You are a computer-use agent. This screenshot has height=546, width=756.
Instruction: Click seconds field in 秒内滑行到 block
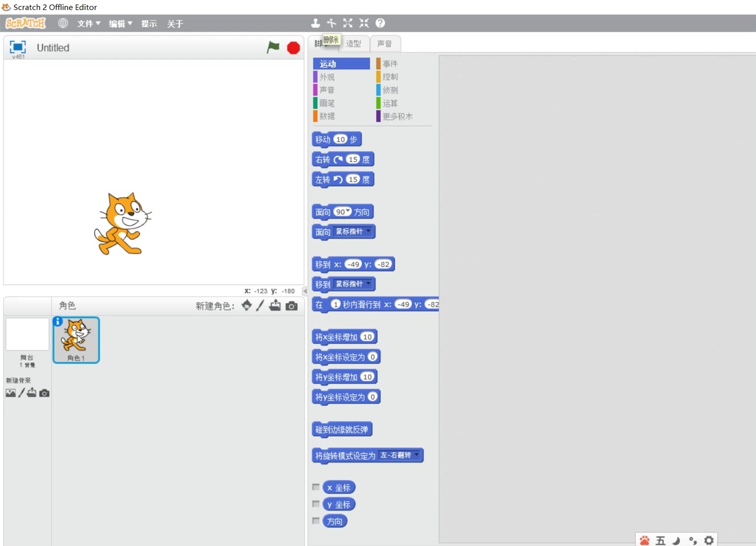pyautogui.click(x=335, y=304)
